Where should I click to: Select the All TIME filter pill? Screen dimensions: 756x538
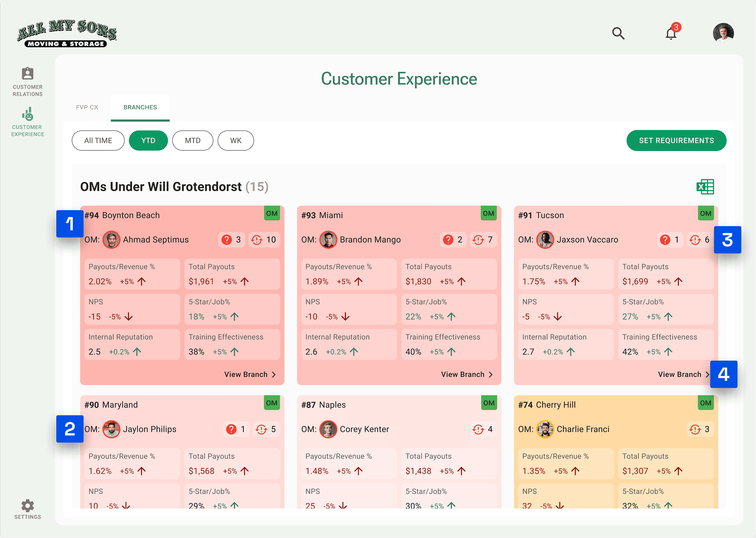click(98, 140)
